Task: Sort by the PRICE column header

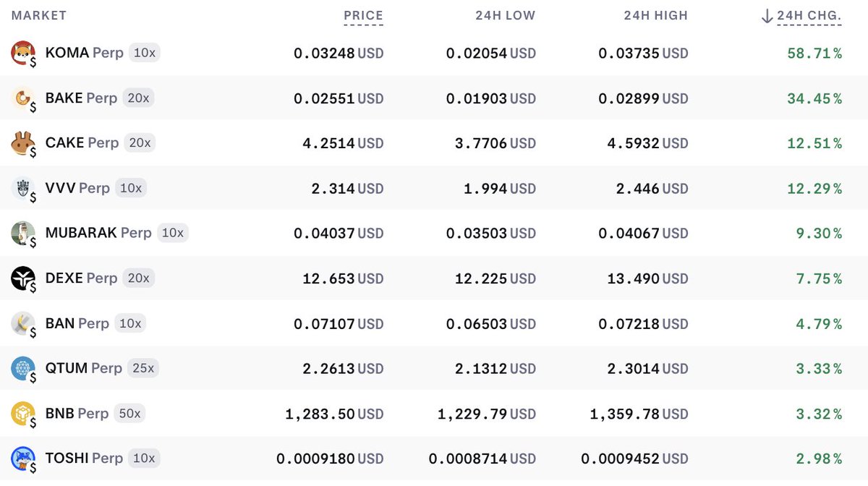Action: [x=363, y=15]
